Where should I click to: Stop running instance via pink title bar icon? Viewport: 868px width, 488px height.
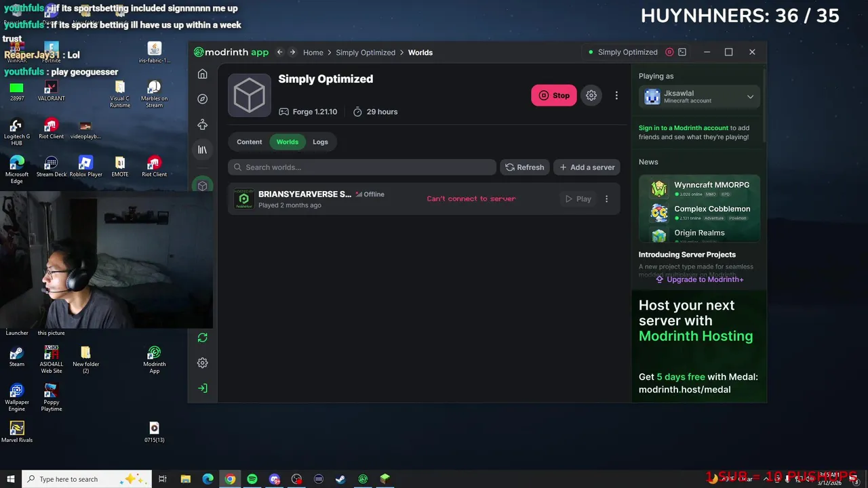point(669,52)
